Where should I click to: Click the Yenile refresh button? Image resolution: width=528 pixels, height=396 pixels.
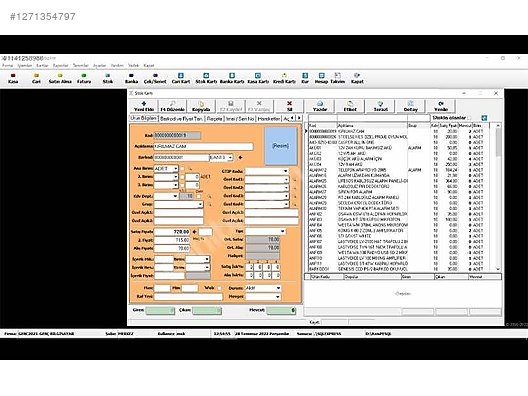[441, 106]
